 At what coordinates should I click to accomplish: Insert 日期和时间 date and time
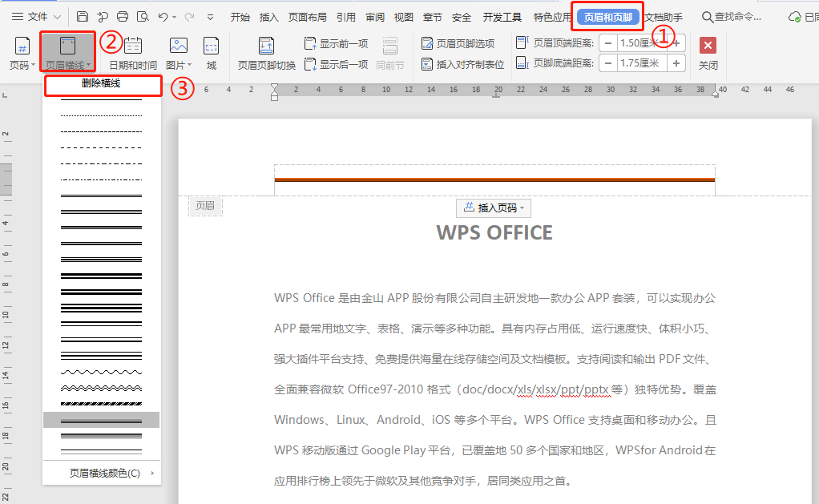[x=133, y=53]
